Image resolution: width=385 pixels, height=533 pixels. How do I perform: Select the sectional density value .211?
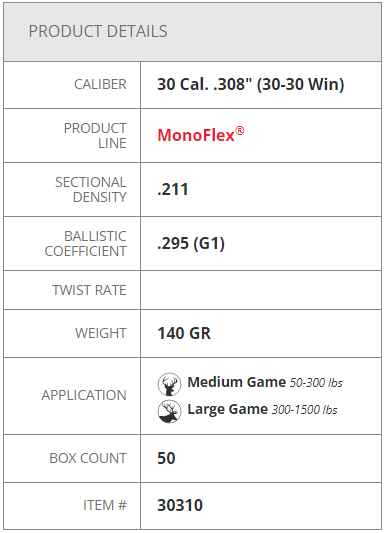[x=173, y=189]
